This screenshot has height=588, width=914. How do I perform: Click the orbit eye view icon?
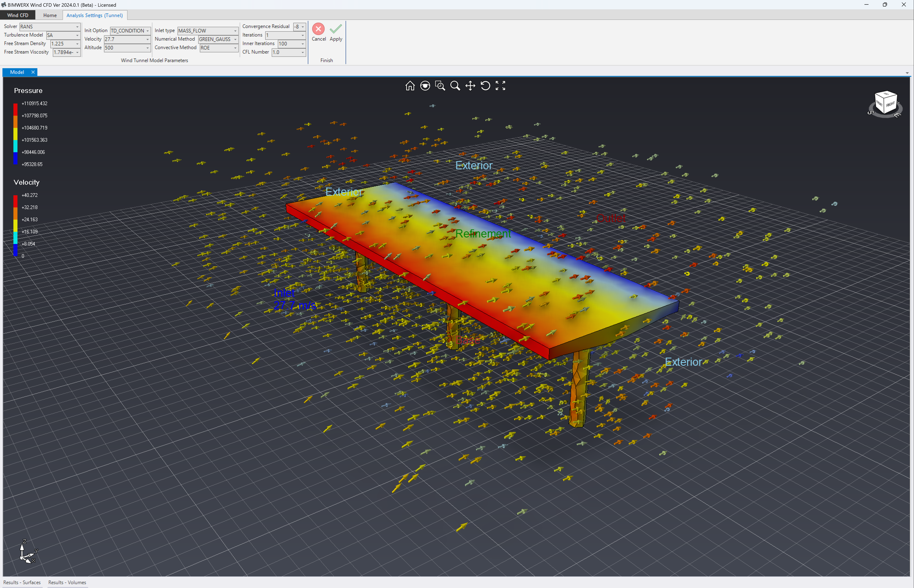click(x=425, y=85)
